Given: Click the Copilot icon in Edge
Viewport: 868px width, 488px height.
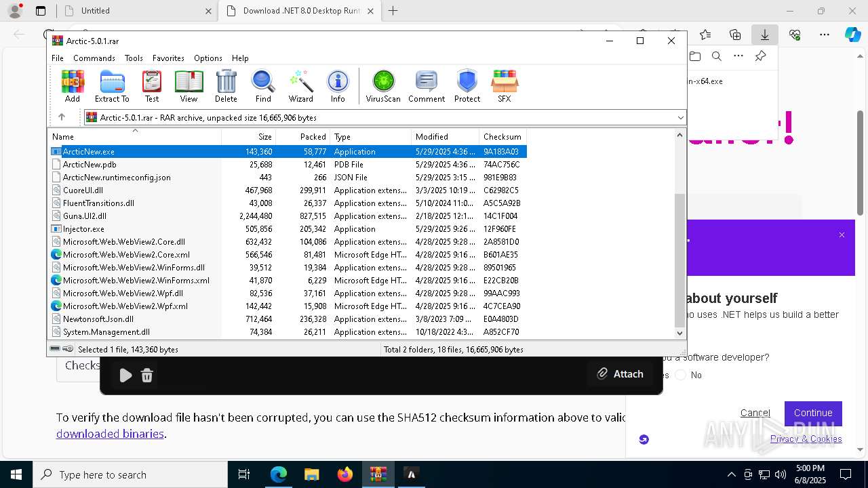Looking at the screenshot, I should click(852, 35).
